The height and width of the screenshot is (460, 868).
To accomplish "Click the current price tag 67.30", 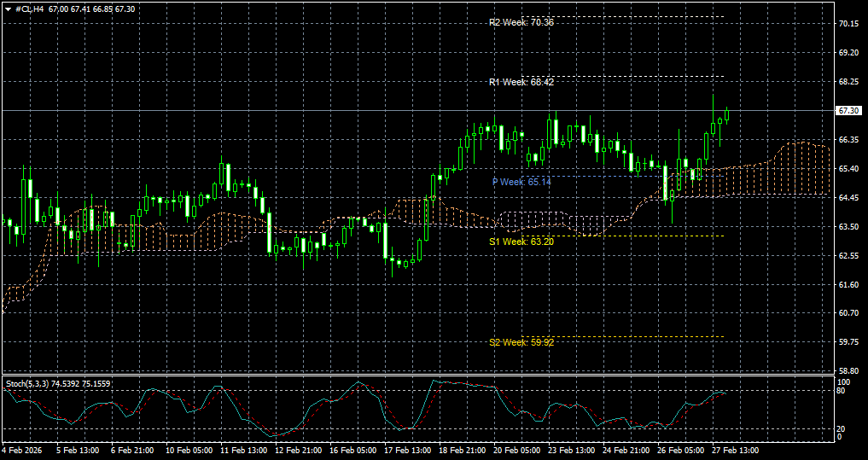I will tap(849, 111).
